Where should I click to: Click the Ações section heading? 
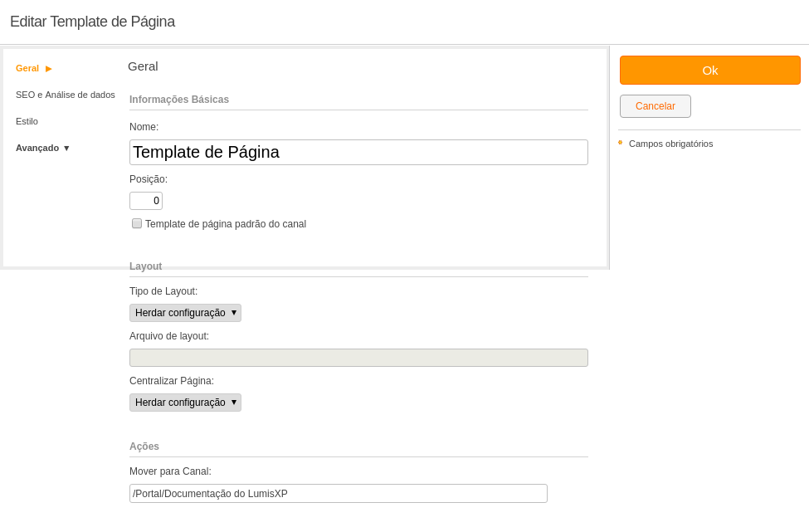click(x=144, y=447)
